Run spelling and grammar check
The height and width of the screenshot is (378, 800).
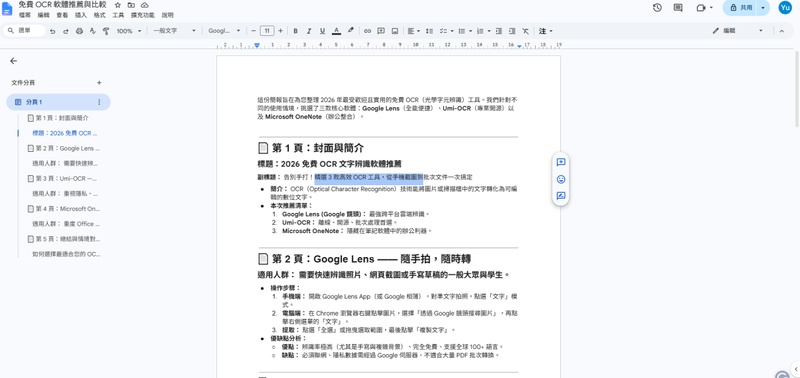coord(92,31)
